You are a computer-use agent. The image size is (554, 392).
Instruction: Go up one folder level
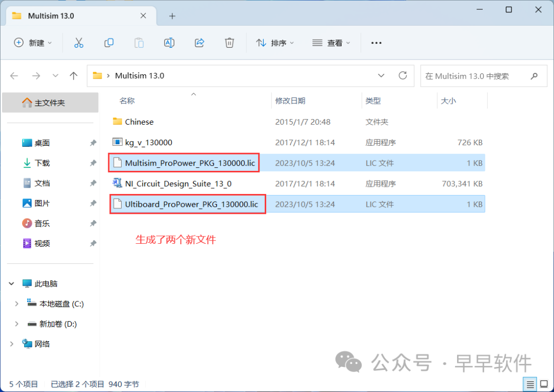pos(73,75)
